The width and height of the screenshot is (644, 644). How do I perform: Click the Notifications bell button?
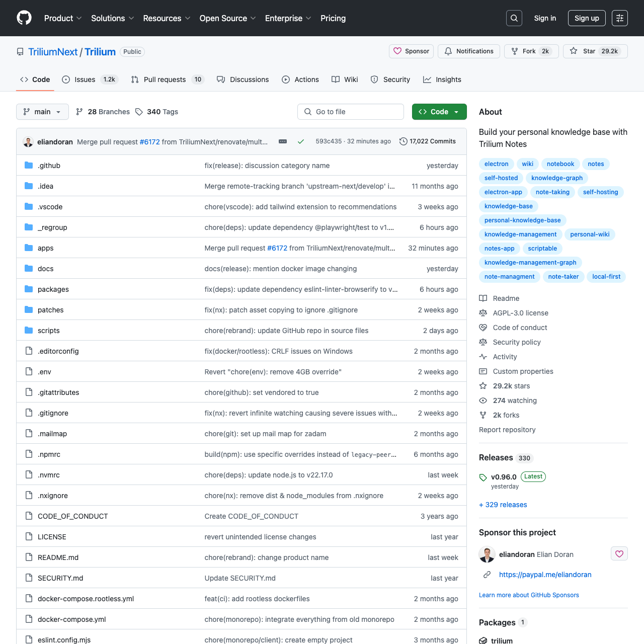pyautogui.click(x=469, y=51)
